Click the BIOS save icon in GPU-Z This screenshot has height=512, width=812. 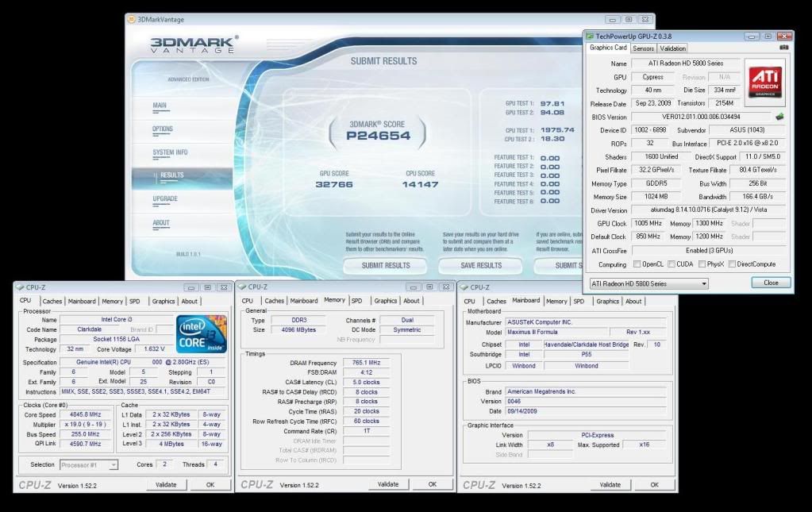pyautogui.click(x=779, y=117)
